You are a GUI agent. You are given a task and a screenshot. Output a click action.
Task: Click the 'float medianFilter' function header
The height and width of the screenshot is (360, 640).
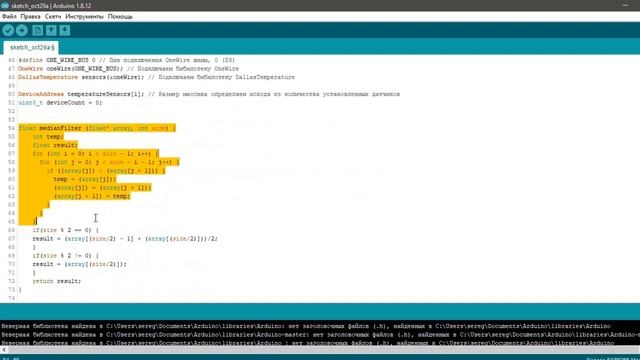click(97, 128)
